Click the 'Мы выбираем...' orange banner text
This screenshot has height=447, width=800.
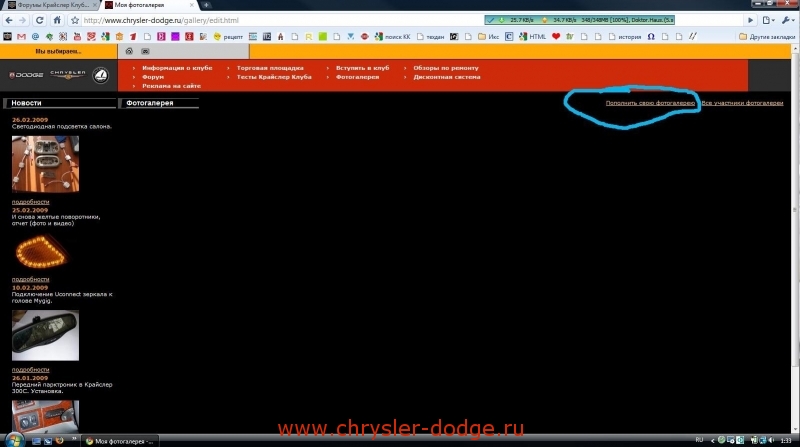58,52
